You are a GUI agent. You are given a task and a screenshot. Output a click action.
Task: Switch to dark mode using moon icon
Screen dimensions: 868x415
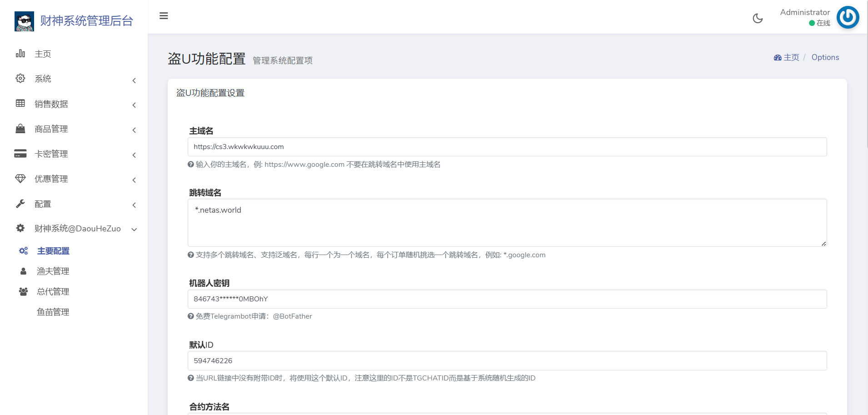(x=758, y=18)
